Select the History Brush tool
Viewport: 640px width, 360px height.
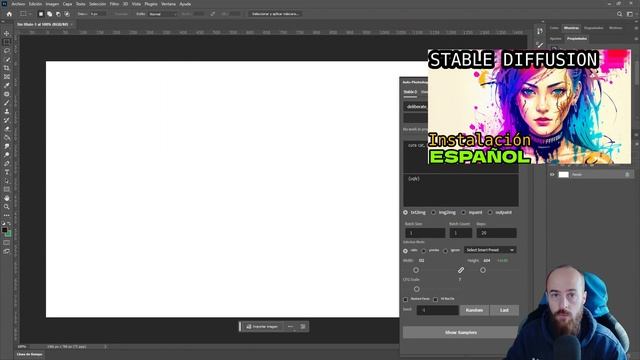point(7,120)
